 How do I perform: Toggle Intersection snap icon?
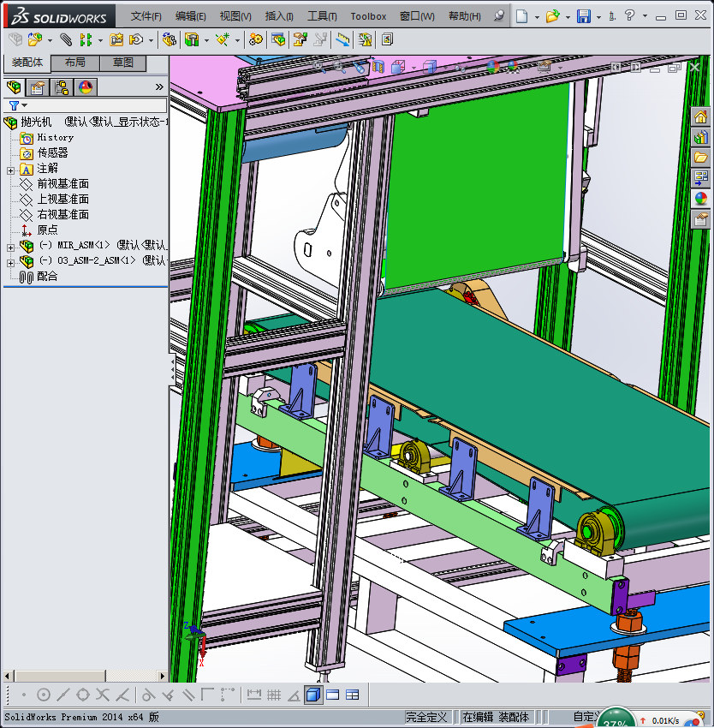pyautogui.click(x=103, y=695)
